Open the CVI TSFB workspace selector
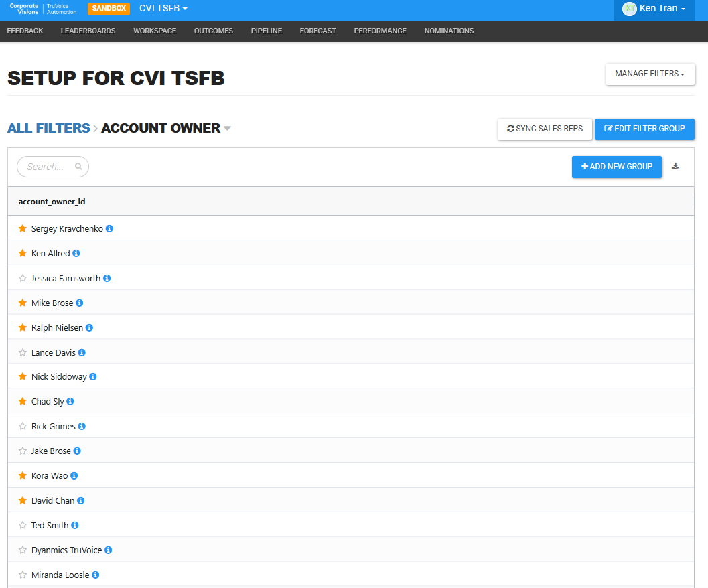The image size is (708, 588). click(163, 9)
